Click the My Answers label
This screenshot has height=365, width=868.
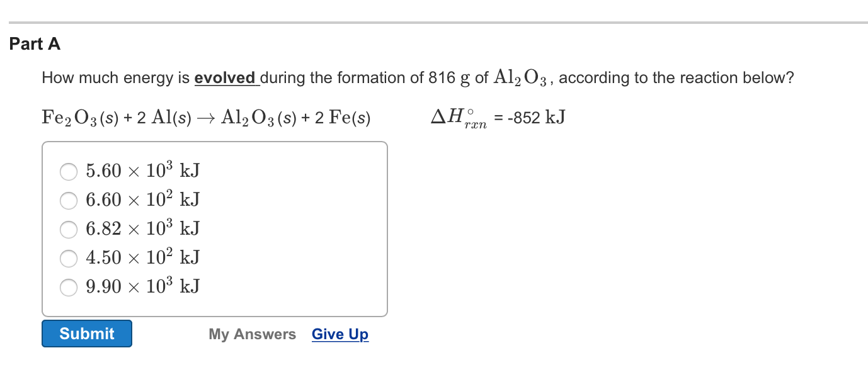(x=252, y=334)
